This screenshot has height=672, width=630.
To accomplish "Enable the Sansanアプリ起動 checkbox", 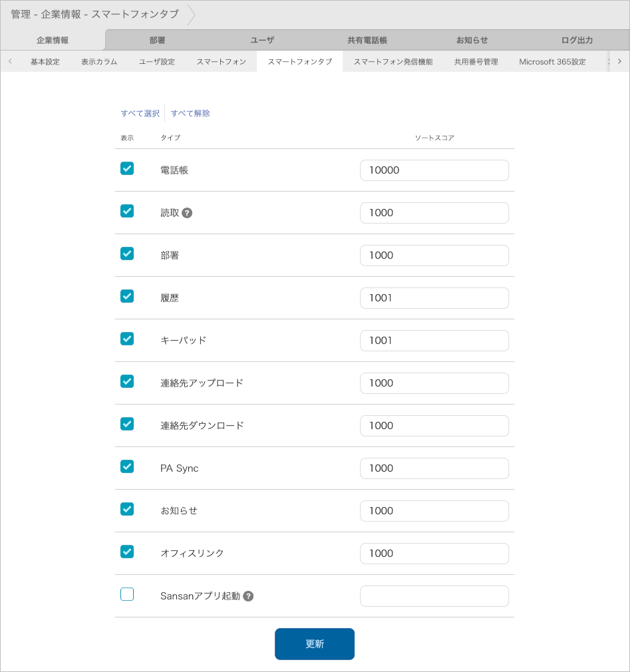I will point(127,594).
